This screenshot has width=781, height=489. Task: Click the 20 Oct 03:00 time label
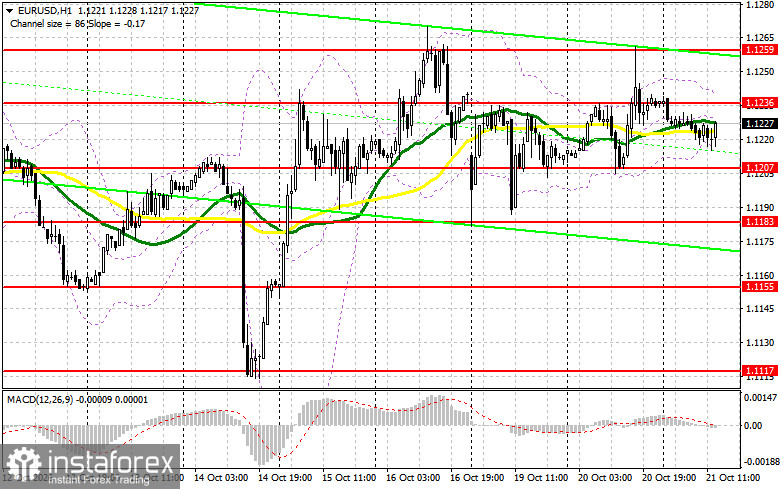pyautogui.click(x=605, y=478)
